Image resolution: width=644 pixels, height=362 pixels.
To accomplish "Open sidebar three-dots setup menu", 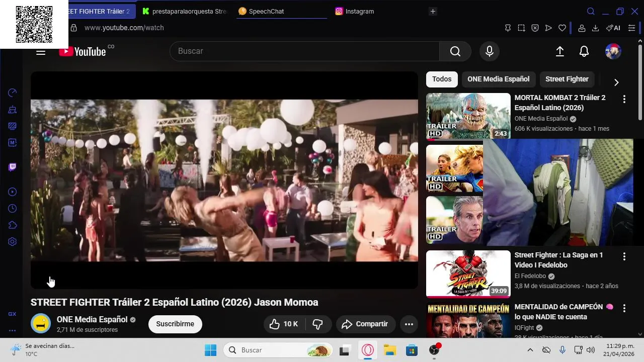I will (13, 330).
